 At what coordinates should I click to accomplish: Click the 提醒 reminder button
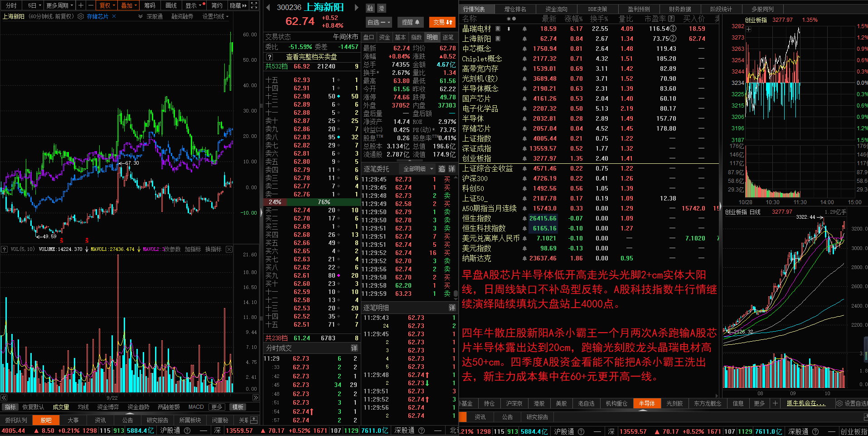click(410, 22)
